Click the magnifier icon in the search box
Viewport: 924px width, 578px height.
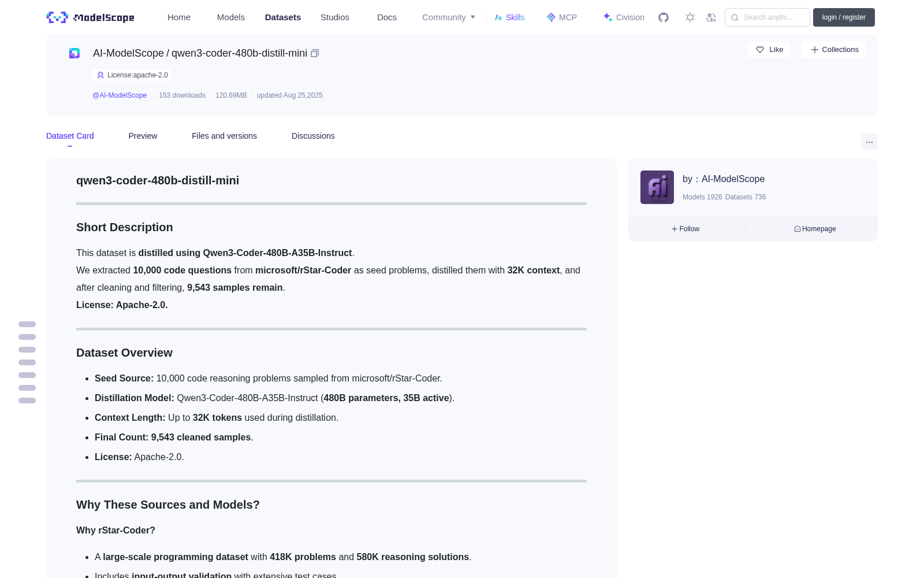(x=735, y=17)
